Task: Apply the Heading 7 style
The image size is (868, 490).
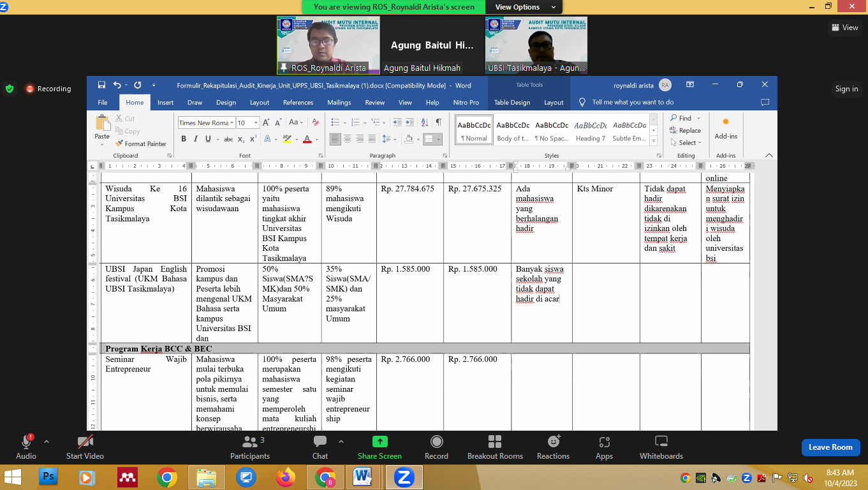Action: point(590,130)
